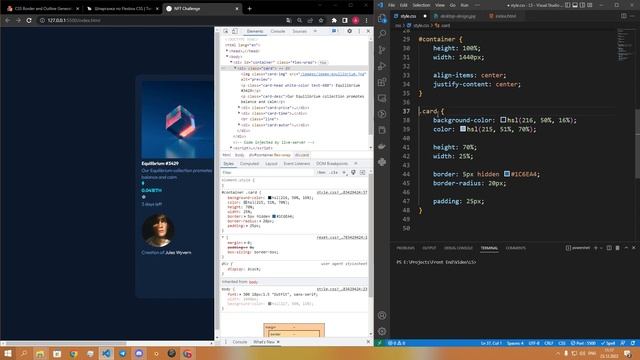This screenshot has width=640, height=360.
Task: Open border color swatch #1C6EA4 in editor
Action: [x=507, y=173]
